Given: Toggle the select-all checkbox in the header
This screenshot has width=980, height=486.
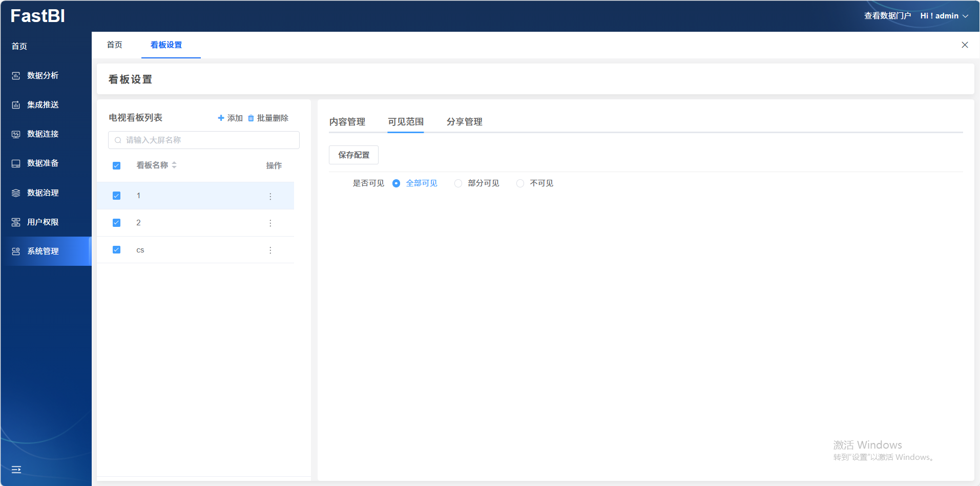Looking at the screenshot, I should pos(116,165).
